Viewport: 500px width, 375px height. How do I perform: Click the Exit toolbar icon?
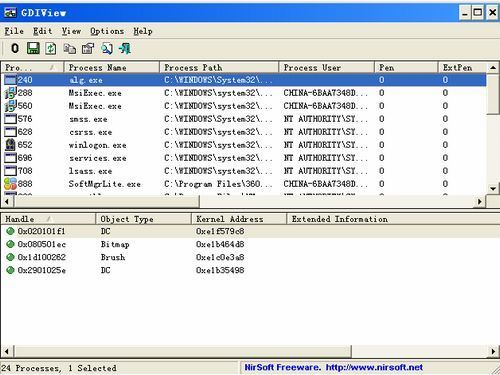(x=125, y=49)
